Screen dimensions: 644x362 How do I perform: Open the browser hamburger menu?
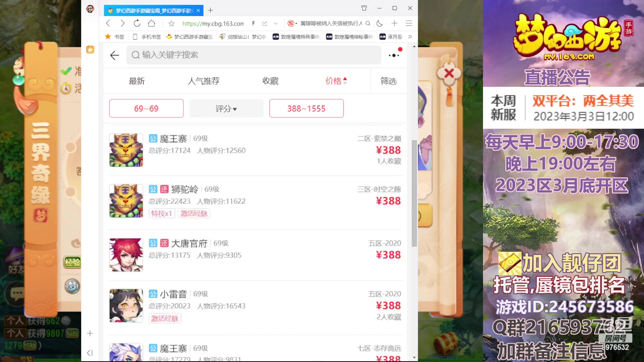[x=409, y=23]
